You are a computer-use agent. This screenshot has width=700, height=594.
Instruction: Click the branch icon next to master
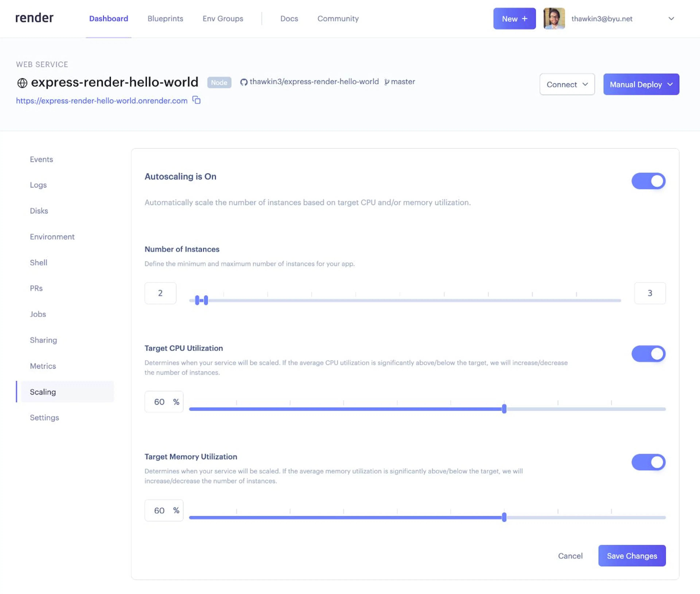(x=387, y=82)
